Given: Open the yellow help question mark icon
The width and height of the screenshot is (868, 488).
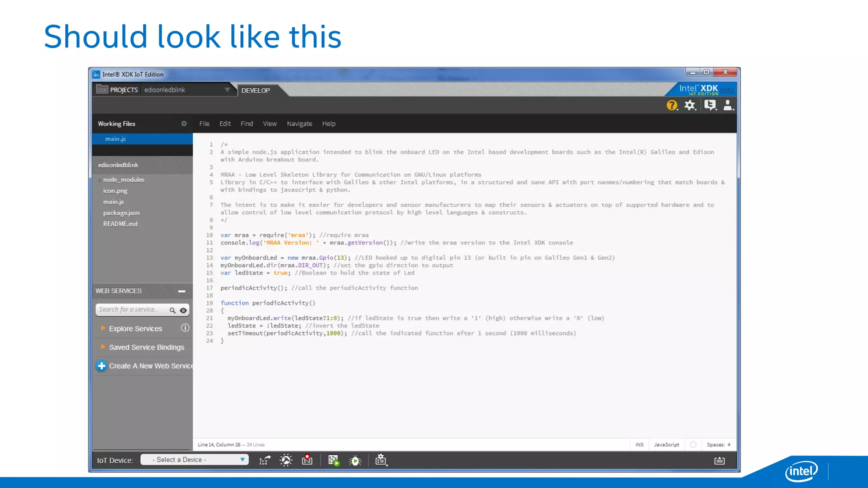Looking at the screenshot, I should [672, 105].
